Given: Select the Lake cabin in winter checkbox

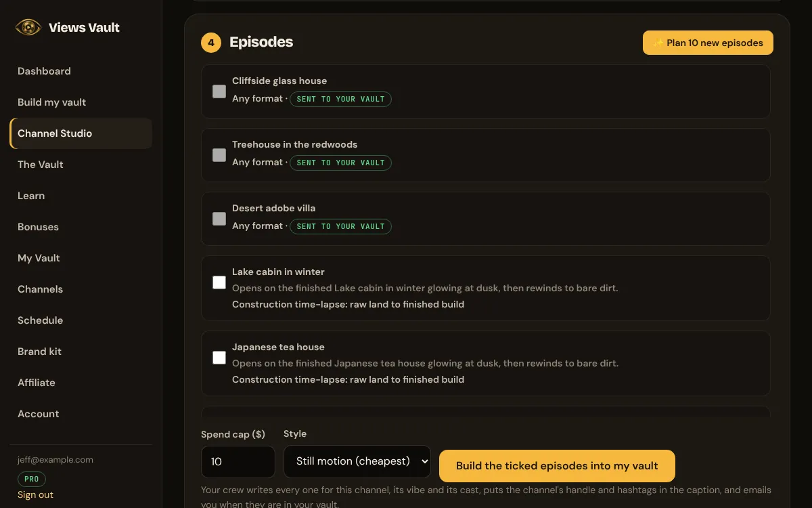Looking at the screenshot, I should [219, 282].
